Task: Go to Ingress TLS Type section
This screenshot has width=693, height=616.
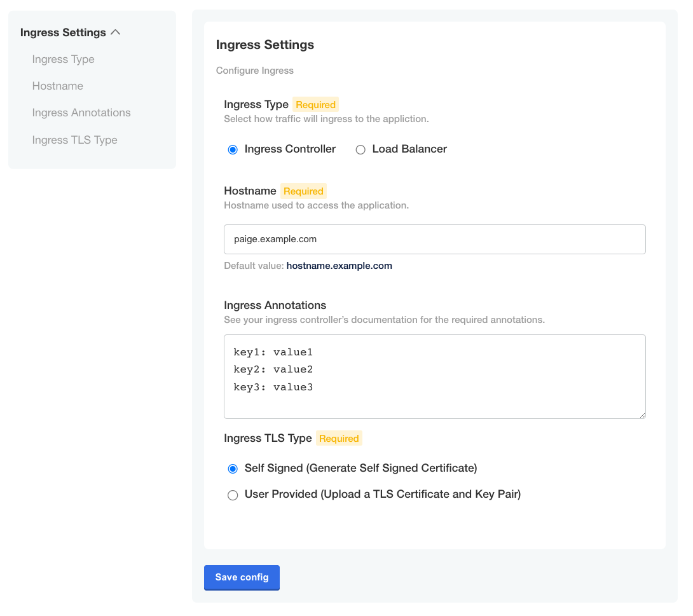Action: (x=74, y=140)
